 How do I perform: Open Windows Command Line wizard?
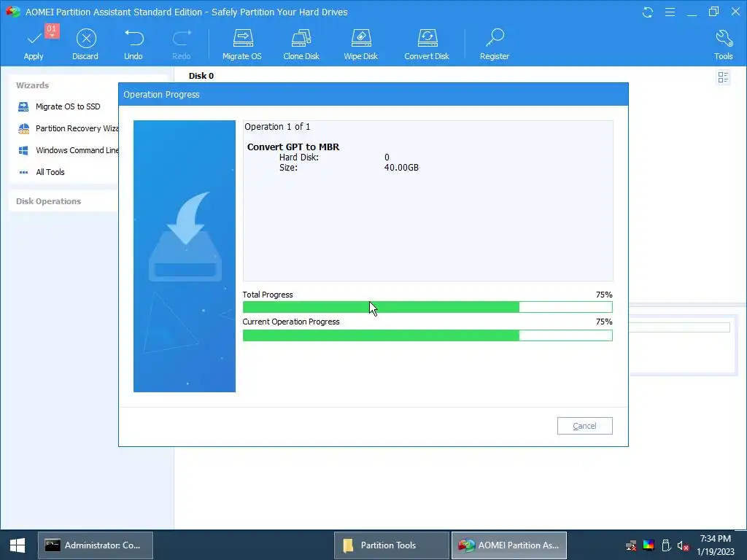pos(68,150)
